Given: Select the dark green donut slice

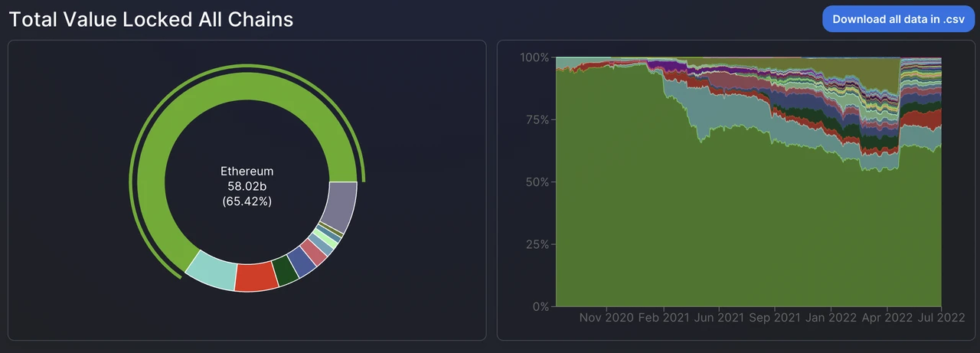Looking at the screenshot, I should [x=286, y=271].
